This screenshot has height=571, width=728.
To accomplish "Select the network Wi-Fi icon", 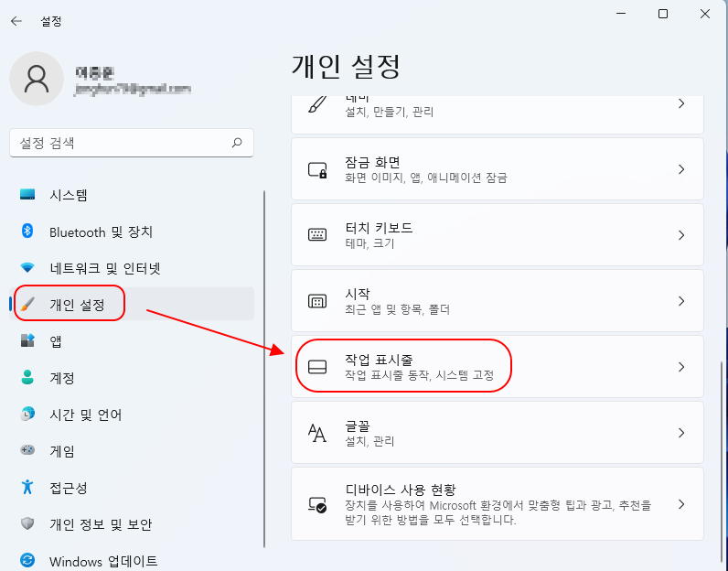I will click(x=27, y=267).
